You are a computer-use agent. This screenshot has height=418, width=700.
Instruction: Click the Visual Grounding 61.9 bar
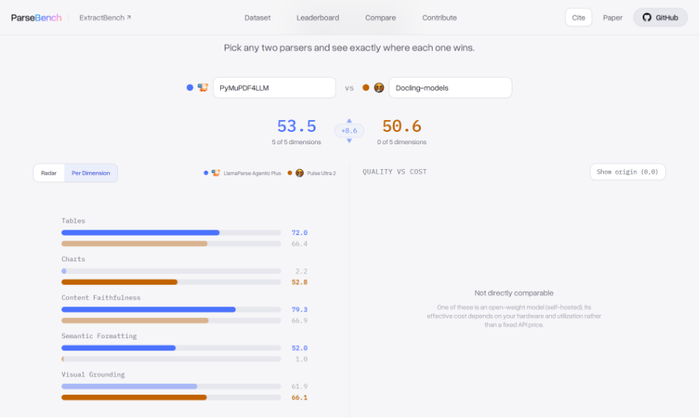[129, 386]
